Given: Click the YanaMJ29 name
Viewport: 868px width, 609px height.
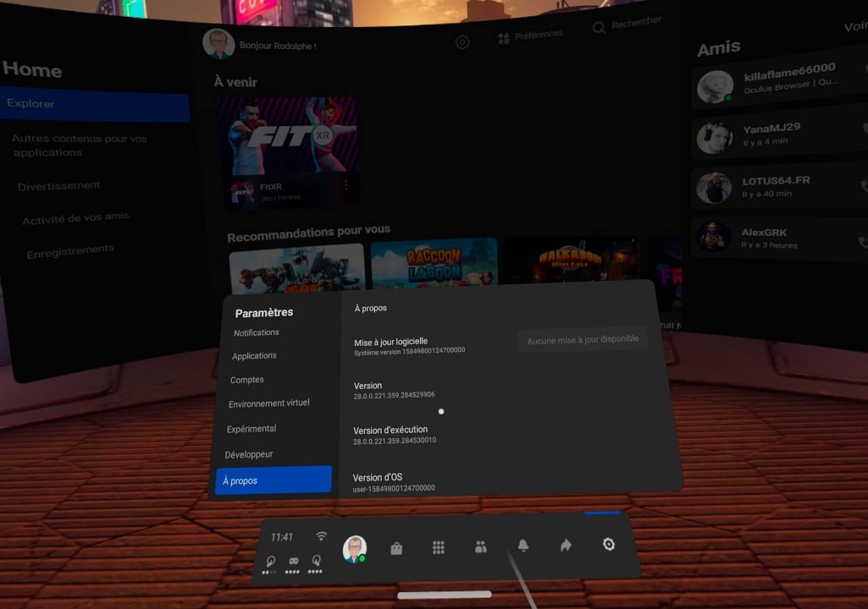Looking at the screenshot, I should pos(771,127).
